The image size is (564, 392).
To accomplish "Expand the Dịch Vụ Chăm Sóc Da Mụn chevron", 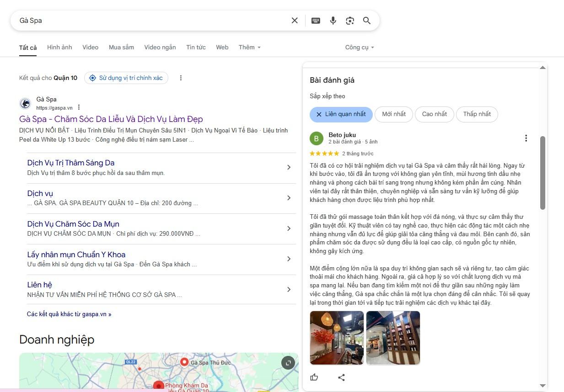I will [x=289, y=228].
